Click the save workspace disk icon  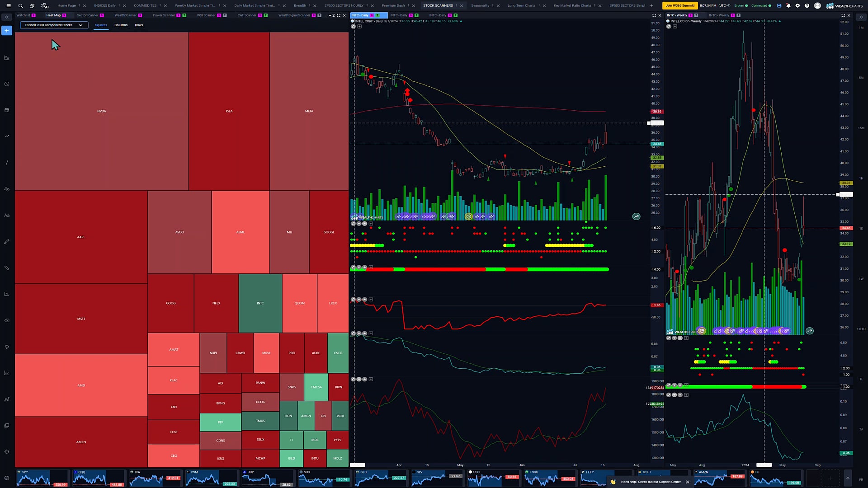[x=779, y=6]
